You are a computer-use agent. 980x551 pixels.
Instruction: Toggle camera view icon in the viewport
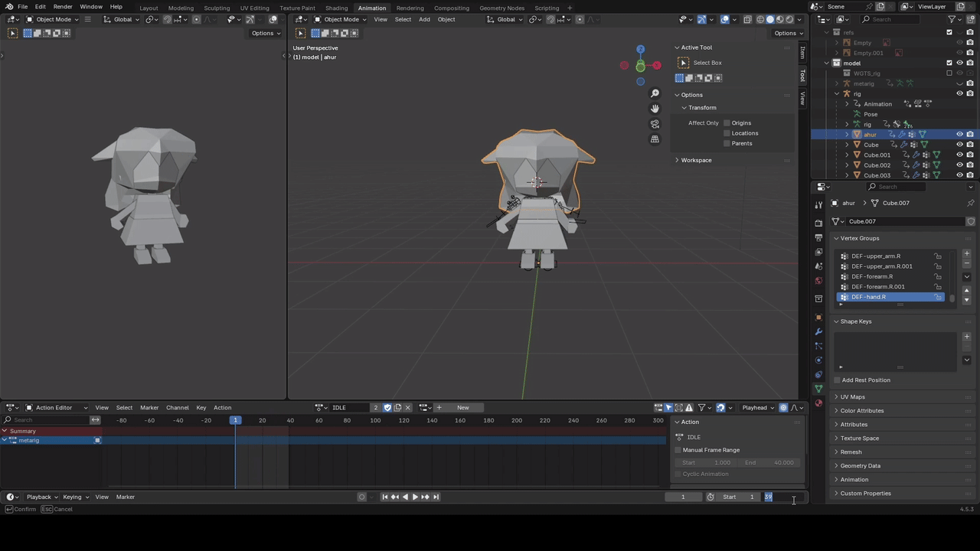655,124
